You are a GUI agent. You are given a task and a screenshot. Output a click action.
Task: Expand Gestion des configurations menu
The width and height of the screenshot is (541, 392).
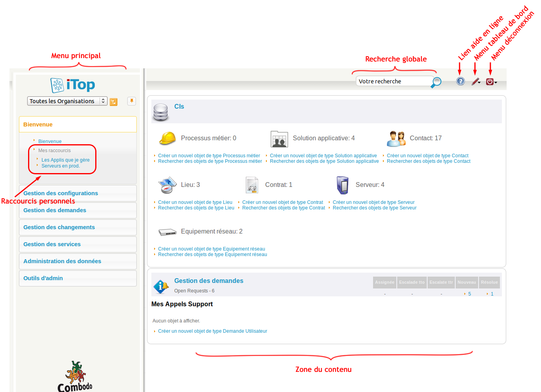coord(60,193)
